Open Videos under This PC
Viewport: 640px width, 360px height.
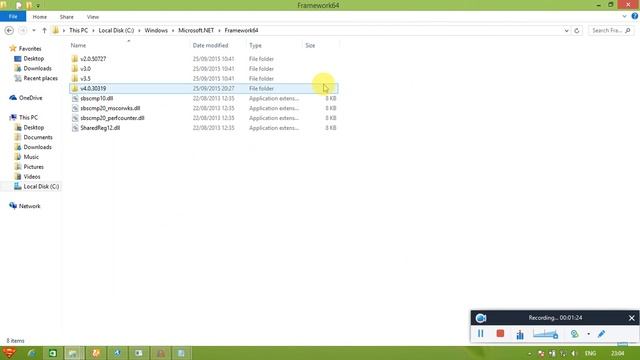pyautogui.click(x=32, y=177)
